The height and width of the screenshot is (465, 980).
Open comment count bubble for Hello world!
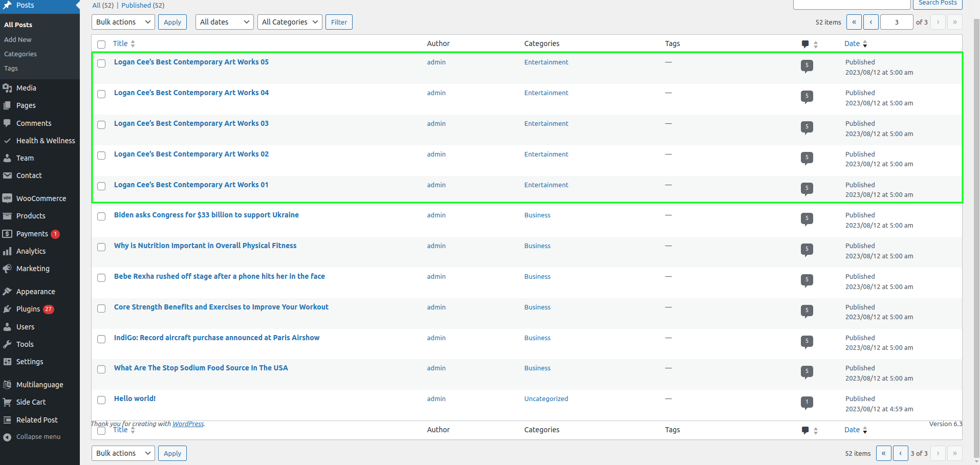click(x=807, y=403)
